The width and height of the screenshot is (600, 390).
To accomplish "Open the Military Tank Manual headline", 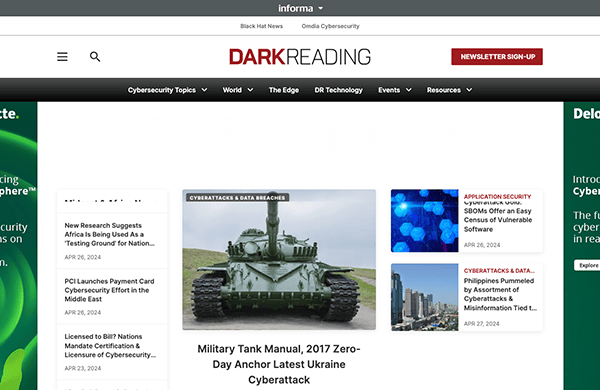I will (x=279, y=364).
